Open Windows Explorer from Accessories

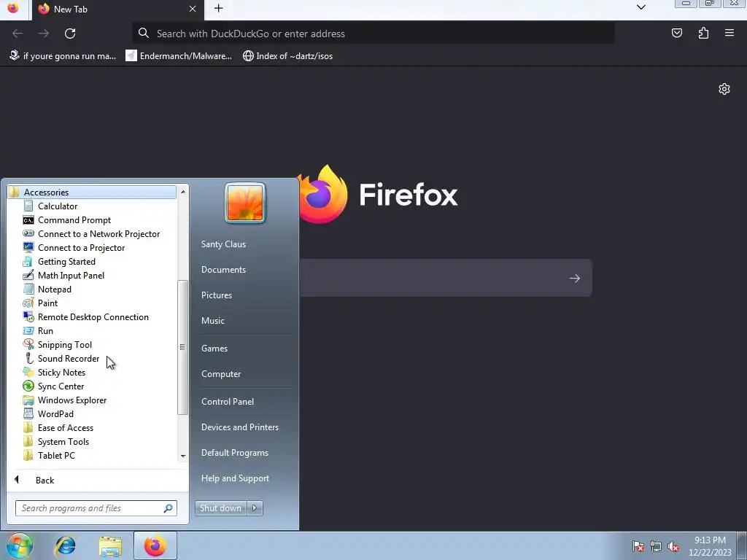72,400
